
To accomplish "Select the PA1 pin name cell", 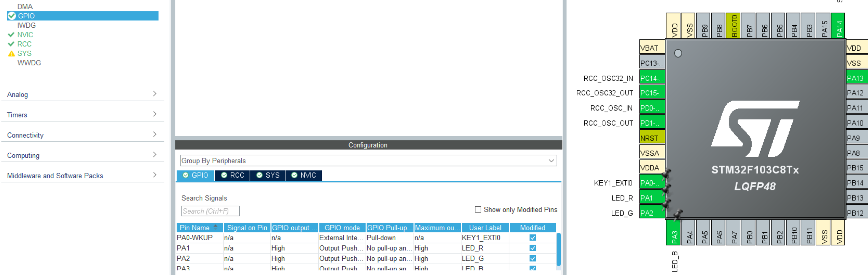I will (x=200, y=248).
